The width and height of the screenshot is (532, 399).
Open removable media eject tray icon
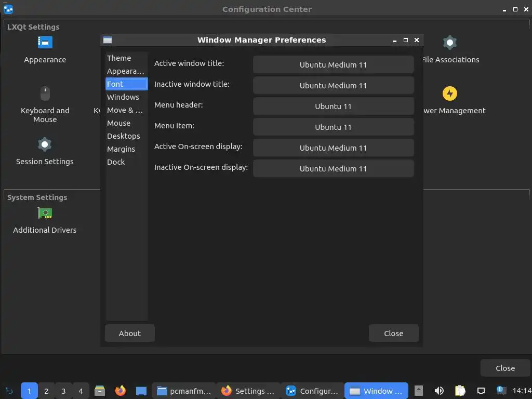tap(419, 391)
